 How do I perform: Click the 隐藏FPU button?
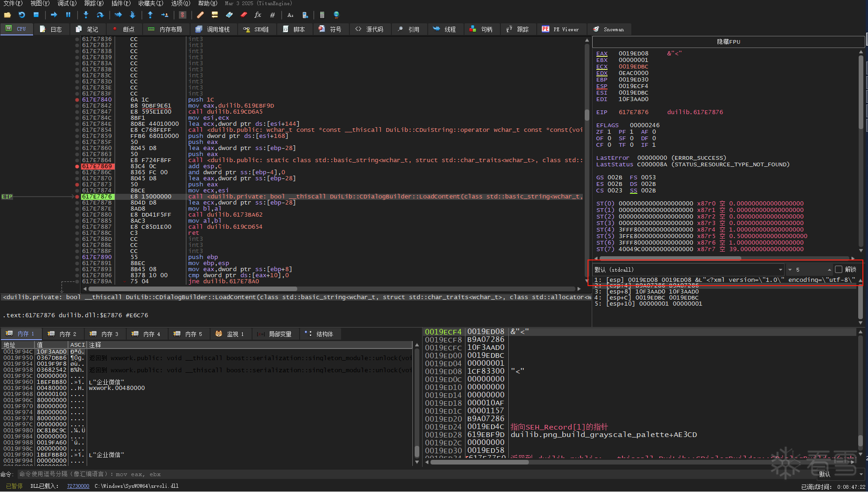tap(728, 42)
